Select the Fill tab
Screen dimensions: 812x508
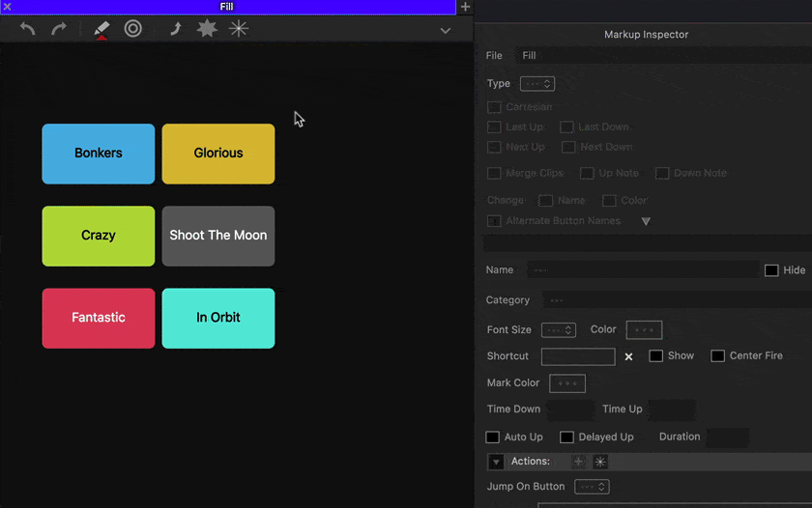click(227, 7)
